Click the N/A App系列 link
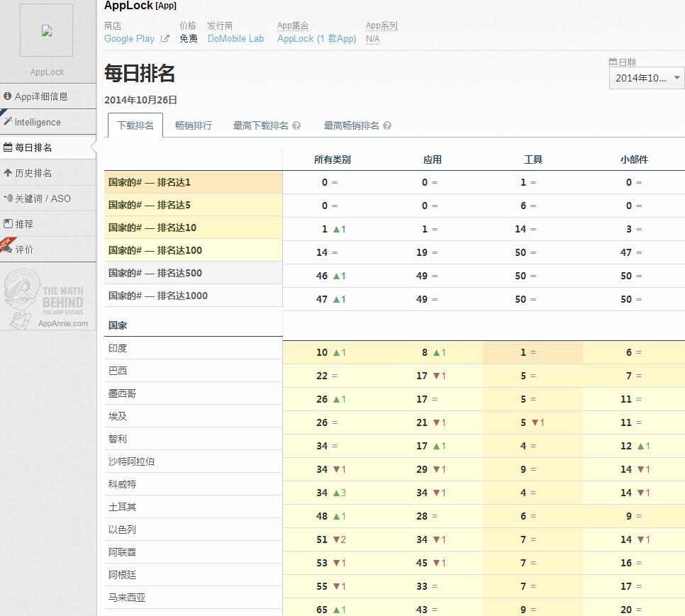 (x=373, y=39)
